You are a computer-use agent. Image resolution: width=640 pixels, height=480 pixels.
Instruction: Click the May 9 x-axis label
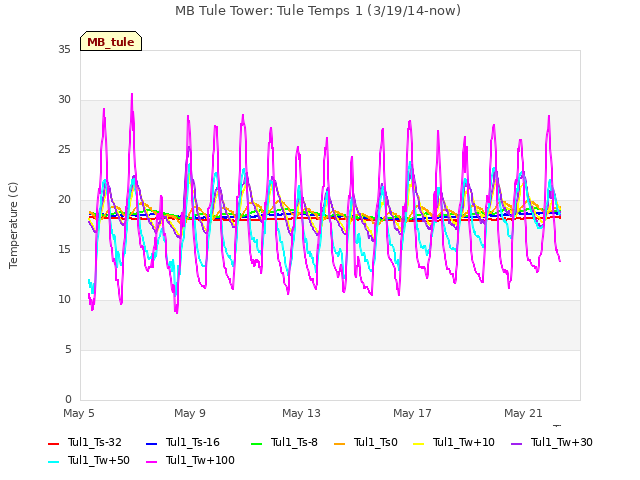(190, 413)
